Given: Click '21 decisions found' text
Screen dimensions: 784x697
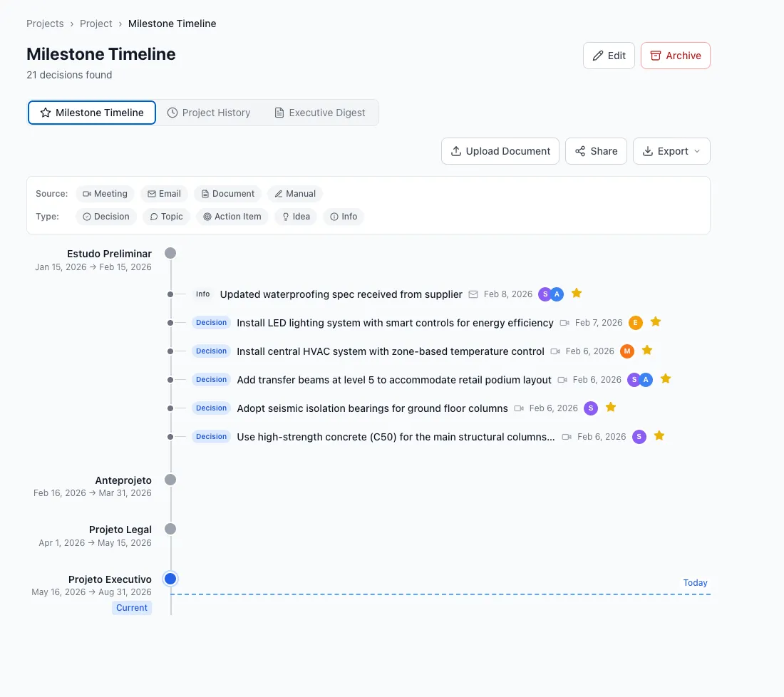Looking at the screenshot, I should coord(70,75).
